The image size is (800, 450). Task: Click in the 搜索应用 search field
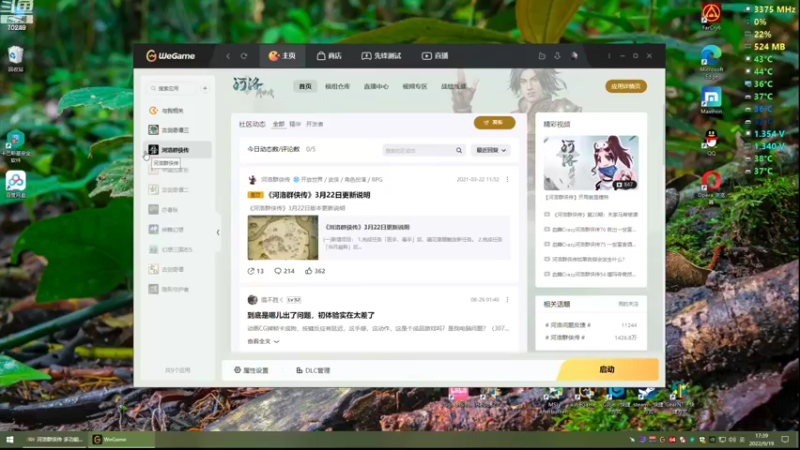click(172, 88)
